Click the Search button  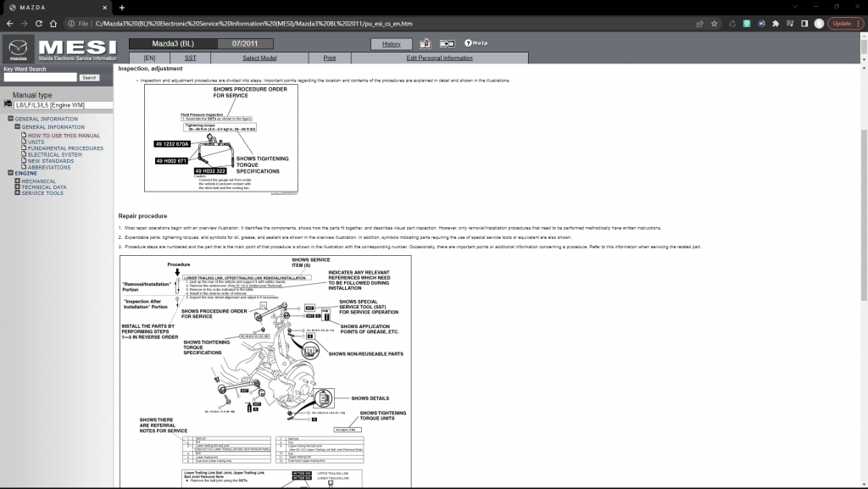88,77
